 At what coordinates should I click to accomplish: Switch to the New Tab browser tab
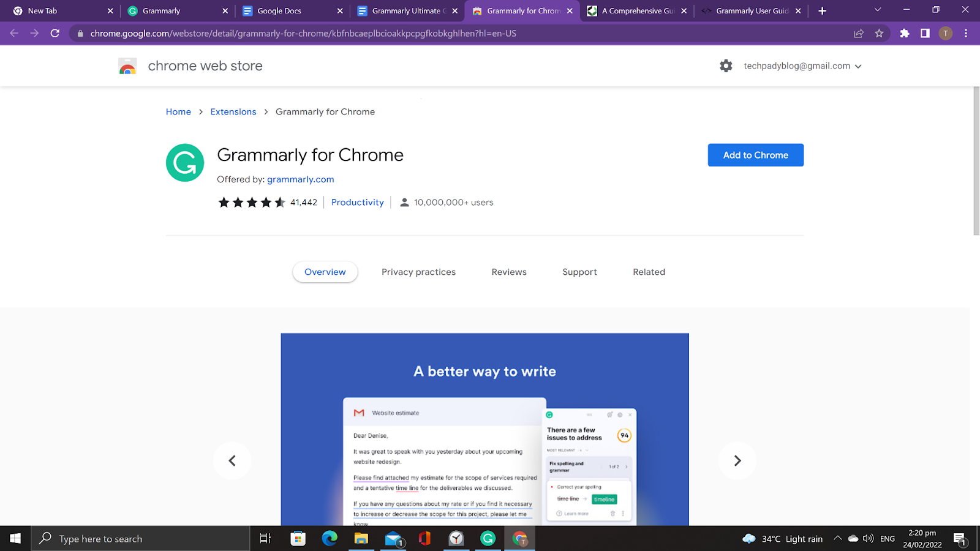coord(64,11)
